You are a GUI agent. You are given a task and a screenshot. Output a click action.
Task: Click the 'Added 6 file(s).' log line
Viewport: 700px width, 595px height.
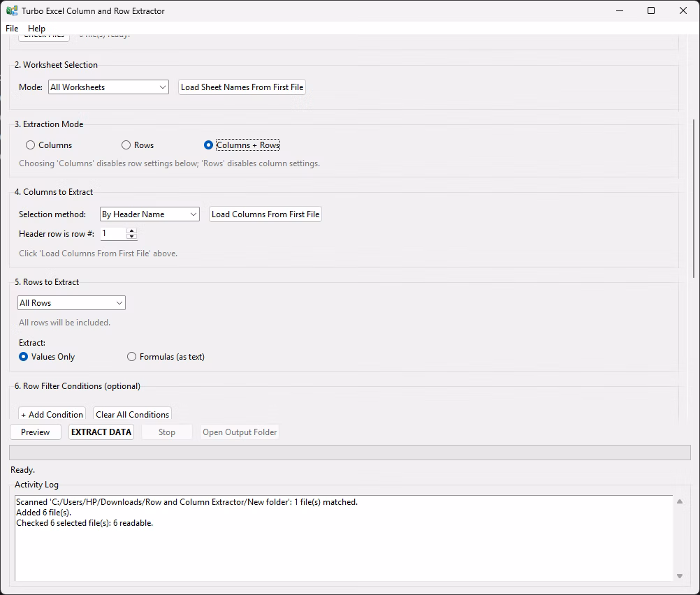coord(44,513)
